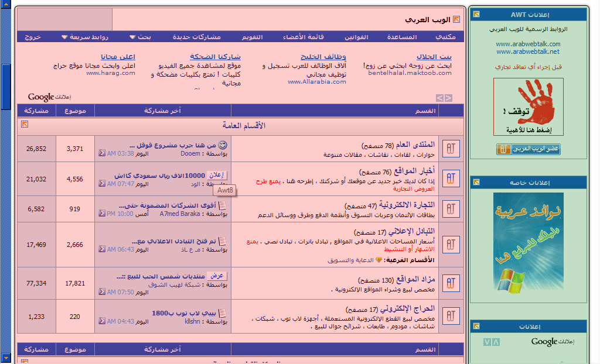Open last post منتديات شمس الحب للبيع
This screenshot has height=364, width=600.
point(161,276)
